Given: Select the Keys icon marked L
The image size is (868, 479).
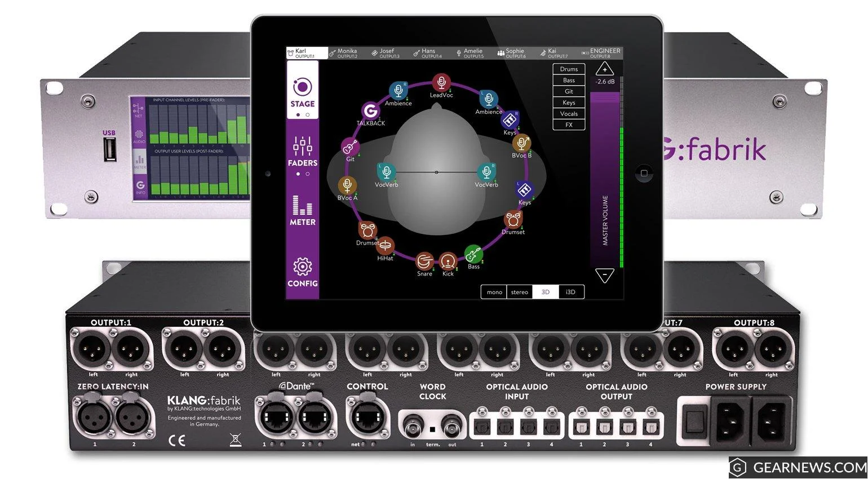Looking at the screenshot, I should click(524, 190).
